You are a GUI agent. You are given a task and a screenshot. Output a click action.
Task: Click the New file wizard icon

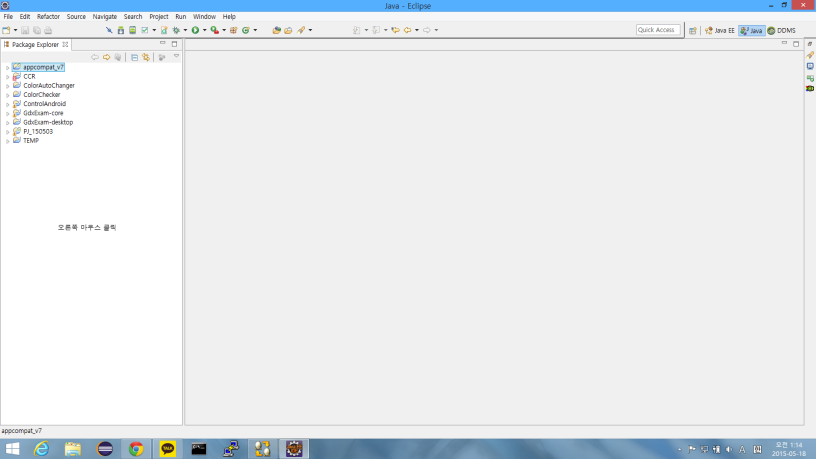[6, 30]
